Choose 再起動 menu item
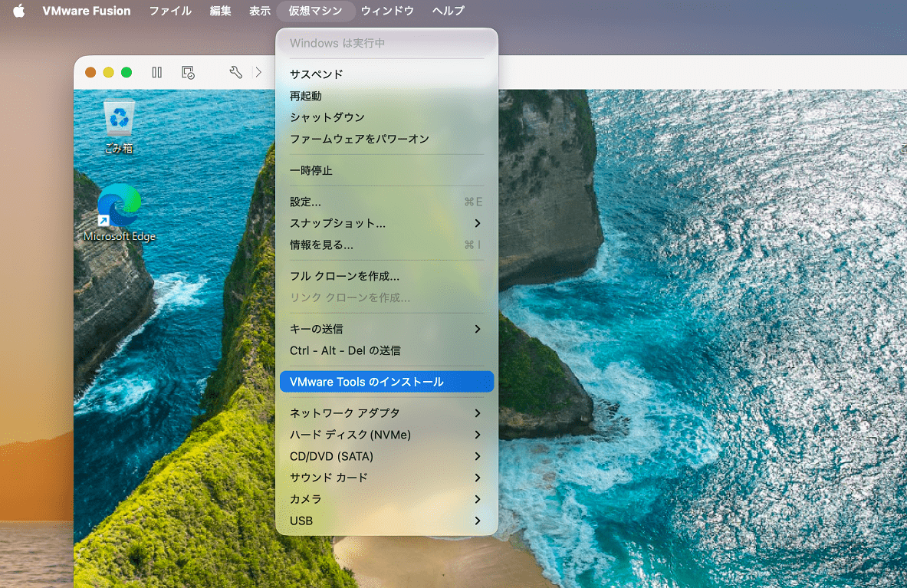Viewport: 907px width, 588px height. click(386, 96)
